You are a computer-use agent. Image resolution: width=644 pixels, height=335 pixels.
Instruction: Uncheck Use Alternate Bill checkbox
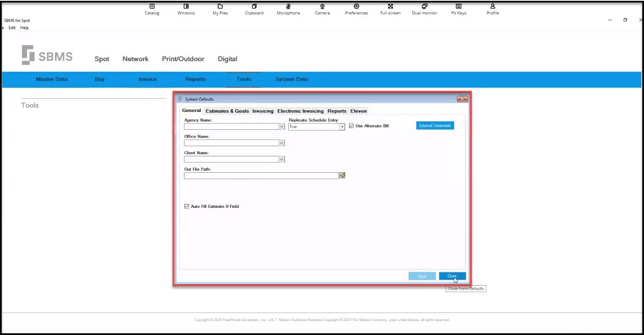pyautogui.click(x=351, y=126)
